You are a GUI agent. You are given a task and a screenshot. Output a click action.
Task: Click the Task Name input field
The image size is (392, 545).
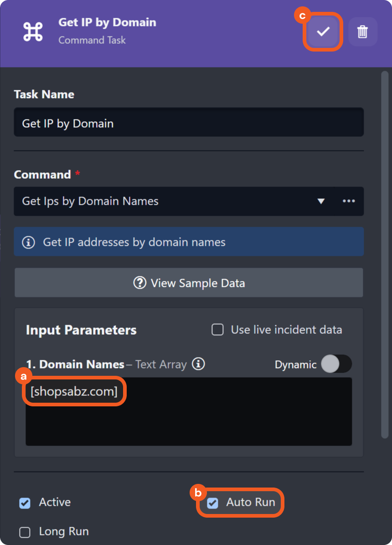189,122
